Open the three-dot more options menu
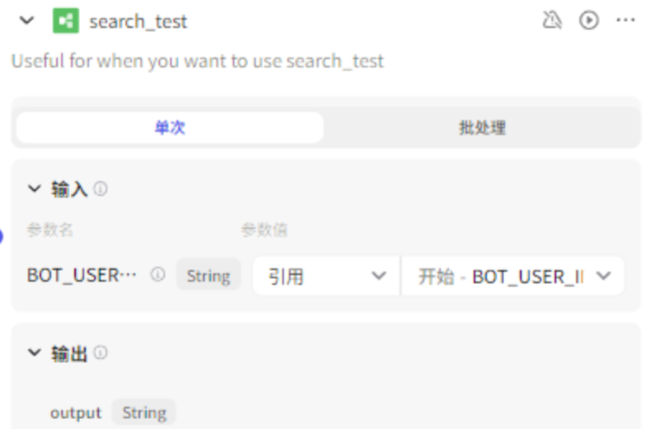646x429 pixels. [626, 20]
